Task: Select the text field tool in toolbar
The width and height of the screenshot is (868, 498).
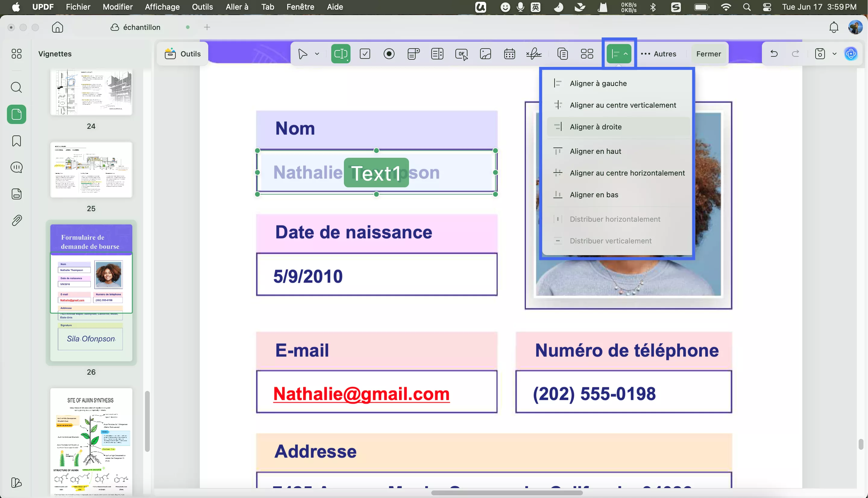Action: tap(341, 54)
